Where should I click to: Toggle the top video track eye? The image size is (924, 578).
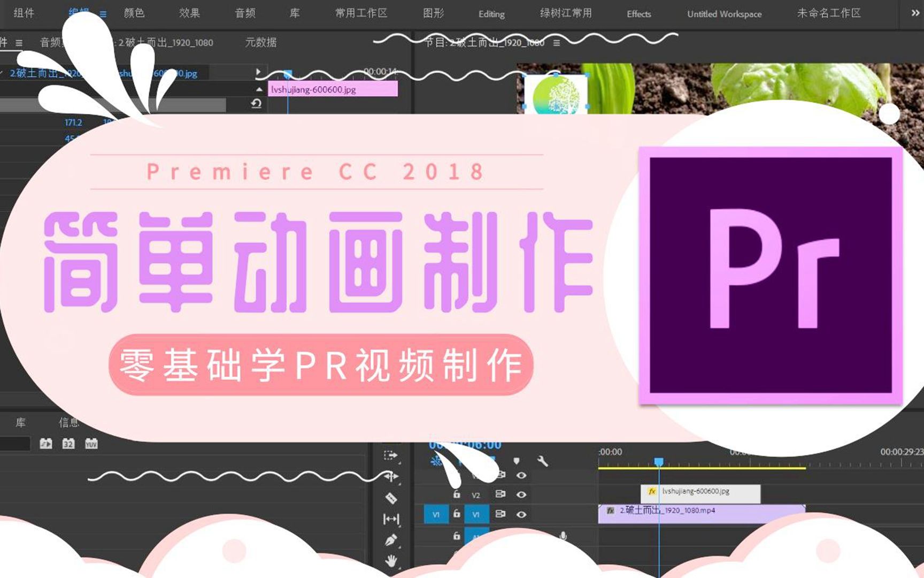coord(521,475)
